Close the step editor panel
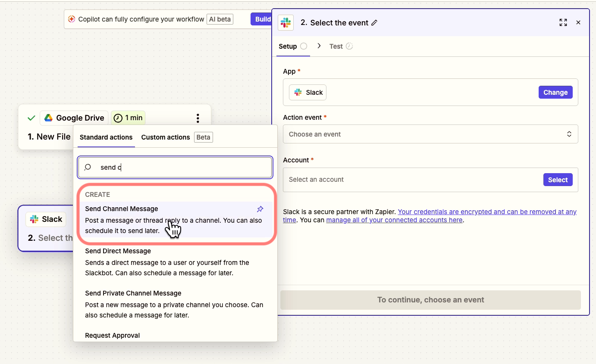596x364 pixels. 578,22
